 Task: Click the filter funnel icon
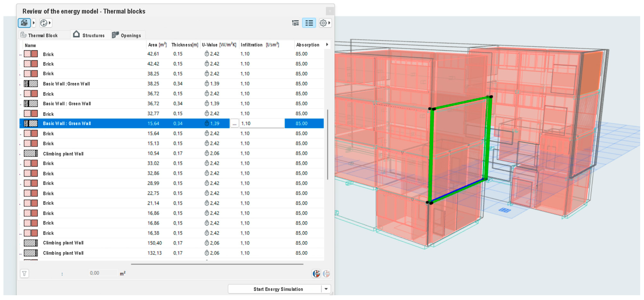coord(24,273)
